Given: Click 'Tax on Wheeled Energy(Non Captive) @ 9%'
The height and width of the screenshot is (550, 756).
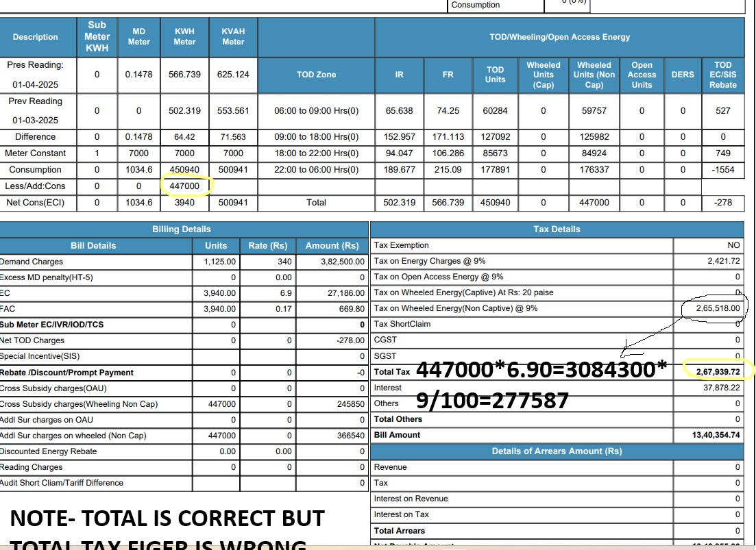Looking at the screenshot, I should tap(456, 308).
